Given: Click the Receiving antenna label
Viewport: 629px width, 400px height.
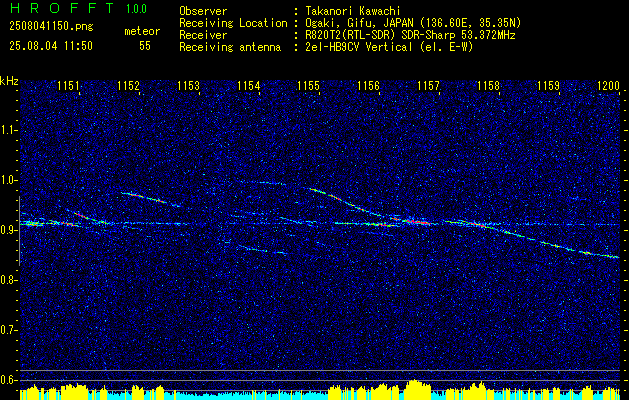Looking at the screenshot, I should 230,47.
